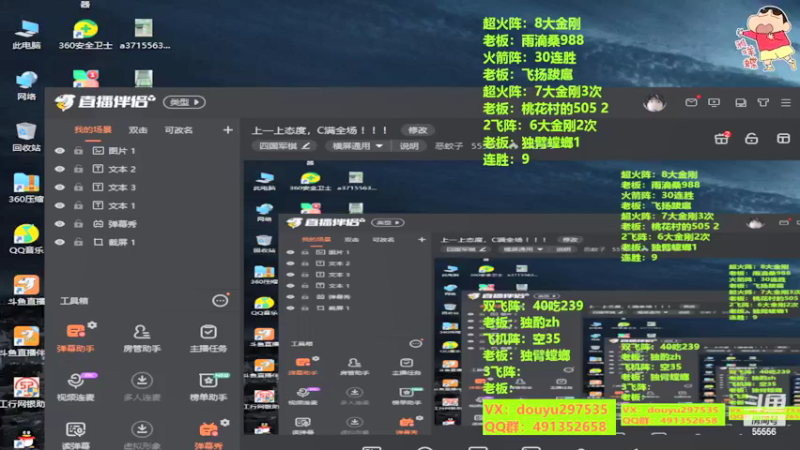This screenshot has height=450, width=800.
Task: Hide 文本 3 source via eye icon in main list
Action: pyautogui.click(x=60, y=187)
